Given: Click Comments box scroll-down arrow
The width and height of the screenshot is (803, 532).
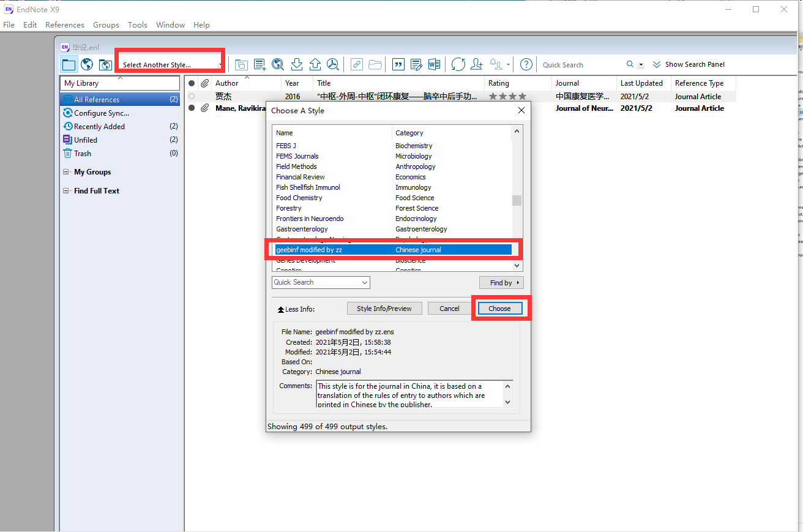Looking at the screenshot, I should 507,402.
